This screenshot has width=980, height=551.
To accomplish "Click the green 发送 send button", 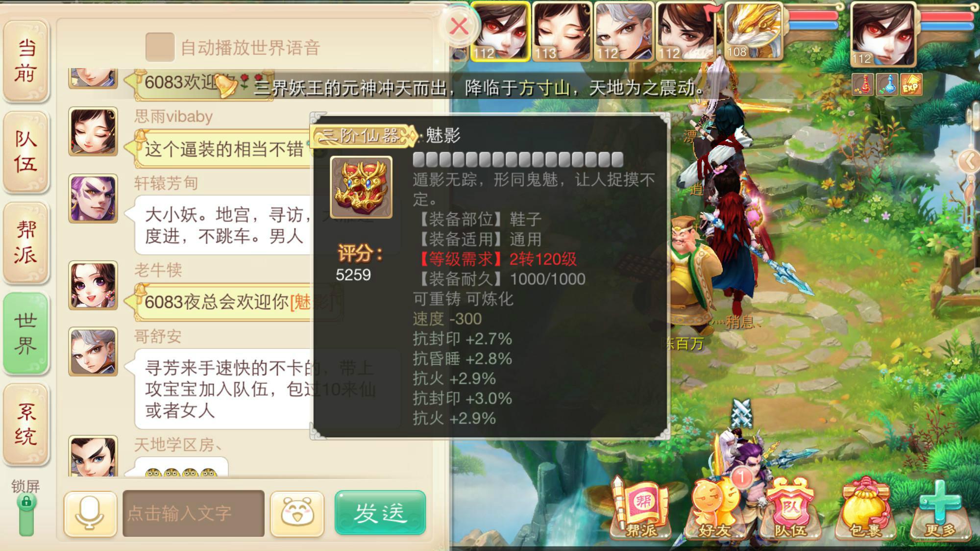I will click(380, 513).
